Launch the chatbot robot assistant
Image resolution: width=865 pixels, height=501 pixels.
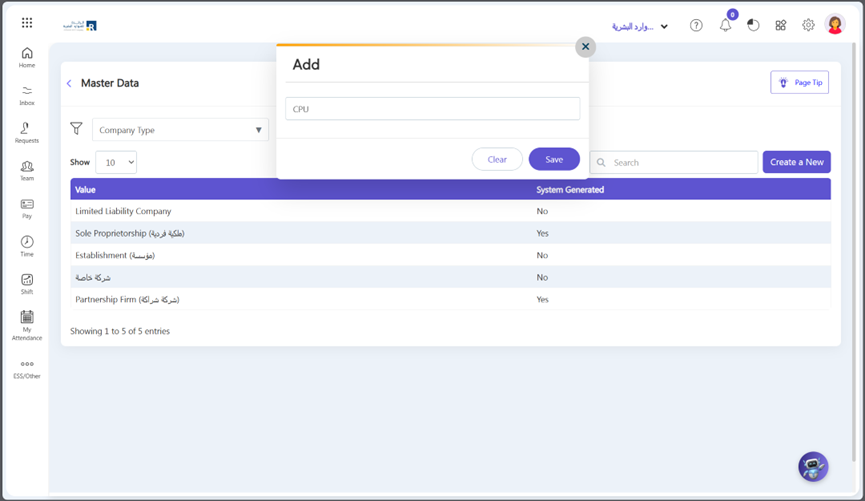point(813,467)
